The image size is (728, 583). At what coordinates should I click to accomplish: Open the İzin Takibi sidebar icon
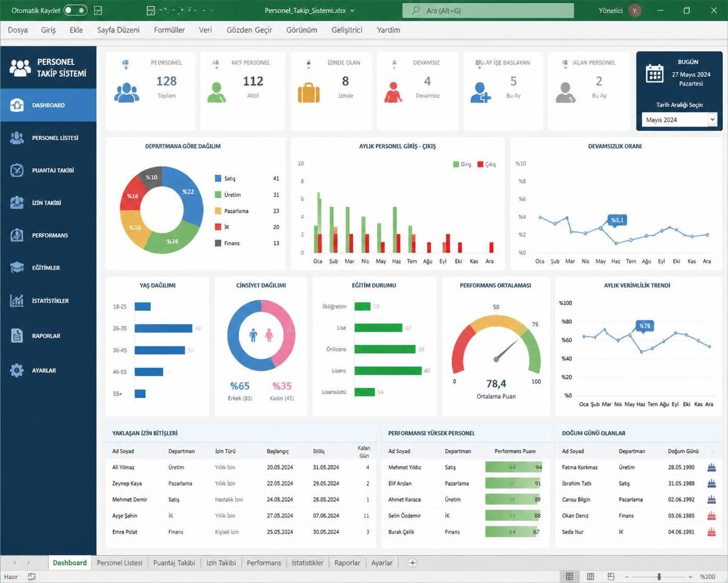17,203
